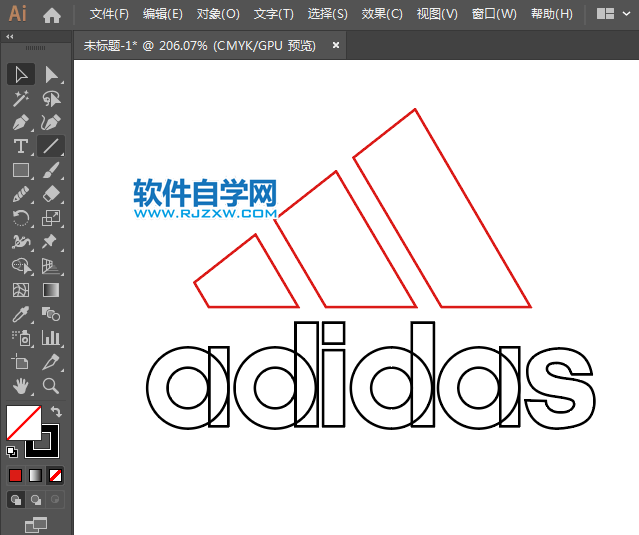Select the Rectangle tool

click(x=21, y=170)
